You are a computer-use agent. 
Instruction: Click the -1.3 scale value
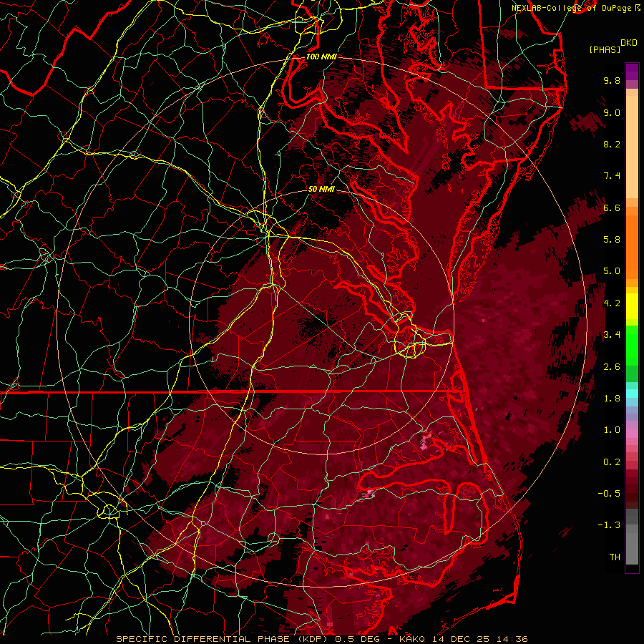tap(609, 525)
